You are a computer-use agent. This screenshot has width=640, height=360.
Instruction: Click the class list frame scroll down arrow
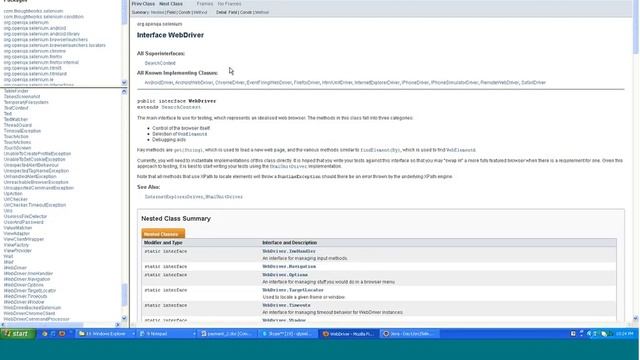124,318
